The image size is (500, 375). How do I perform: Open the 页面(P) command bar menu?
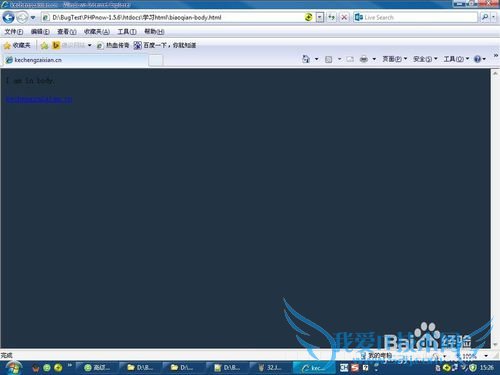tap(395, 59)
